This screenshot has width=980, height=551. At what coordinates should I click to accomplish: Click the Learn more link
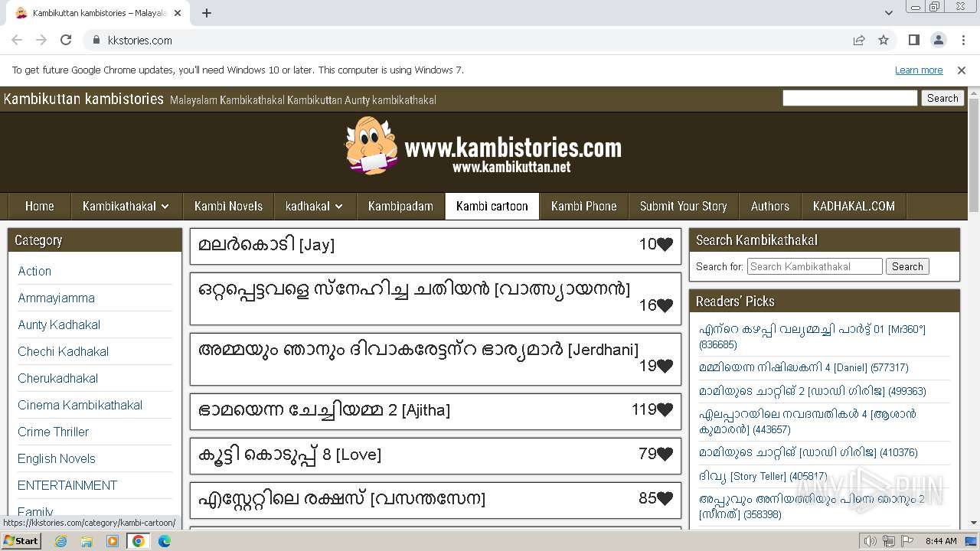pos(919,70)
